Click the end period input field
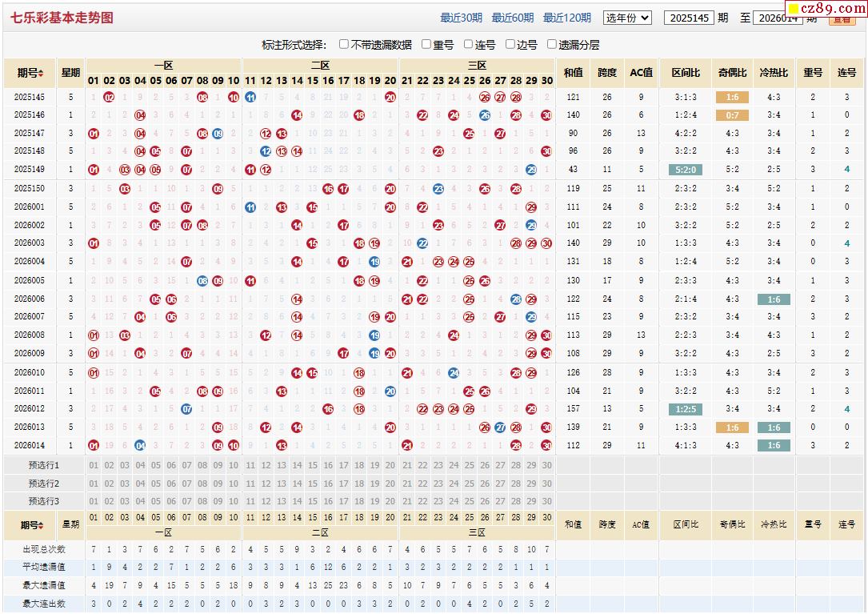 point(777,18)
